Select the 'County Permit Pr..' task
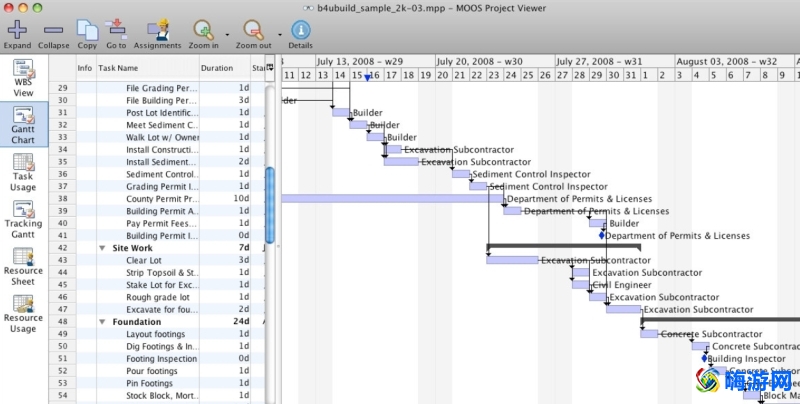The height and width of the screenshot is (404, 800). 163,199
